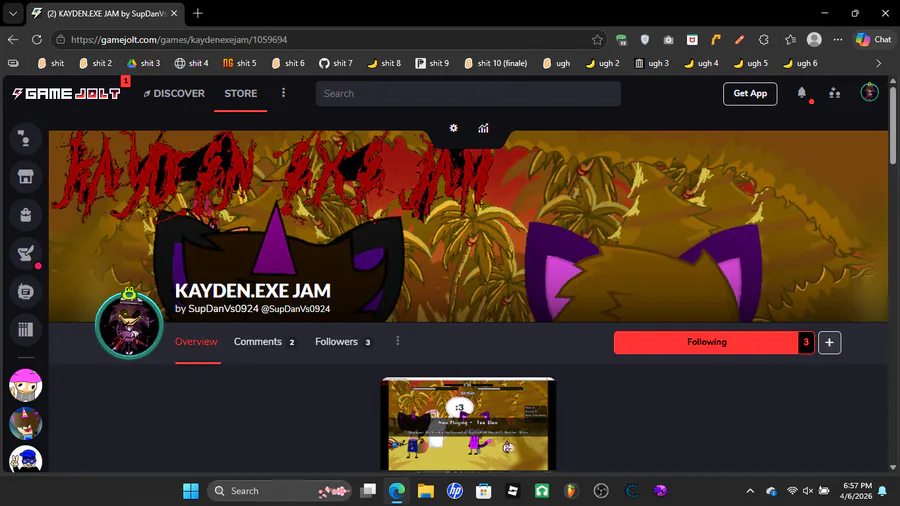Click the Get App button
Viewport: 900px width, 506px height.
pos(750,94)
